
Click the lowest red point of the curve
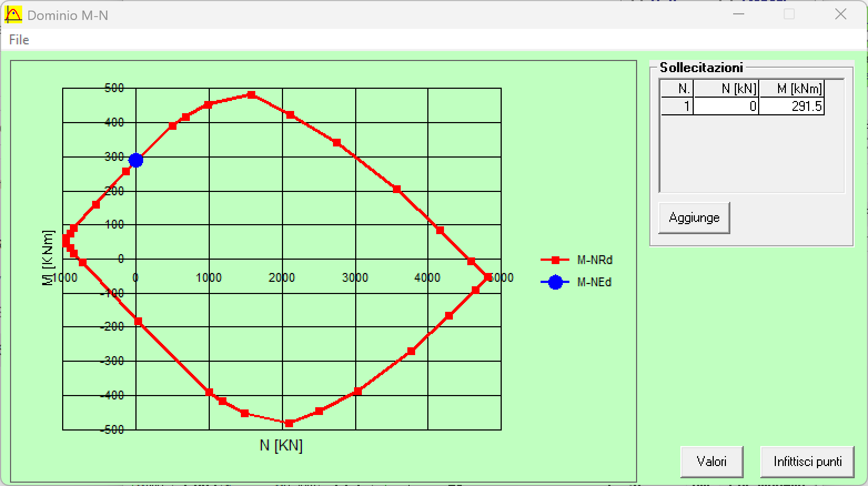tap(289, 423)
